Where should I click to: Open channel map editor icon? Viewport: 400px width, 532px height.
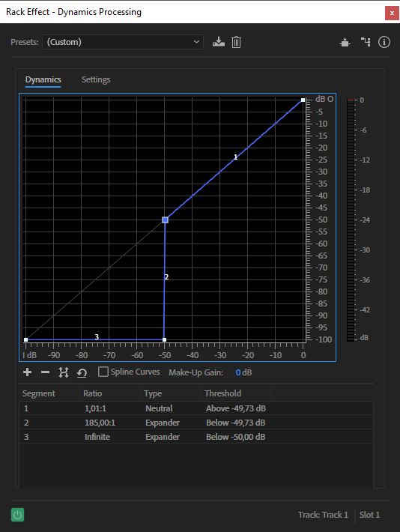(345, 43)
